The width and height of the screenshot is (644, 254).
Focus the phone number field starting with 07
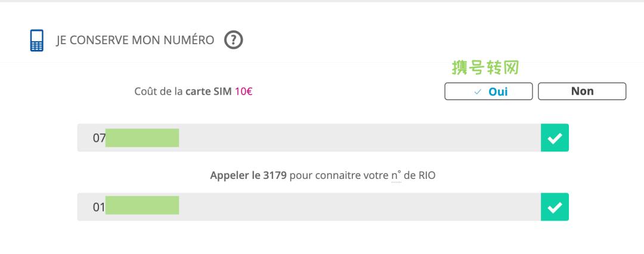click(x=358, y=138)
